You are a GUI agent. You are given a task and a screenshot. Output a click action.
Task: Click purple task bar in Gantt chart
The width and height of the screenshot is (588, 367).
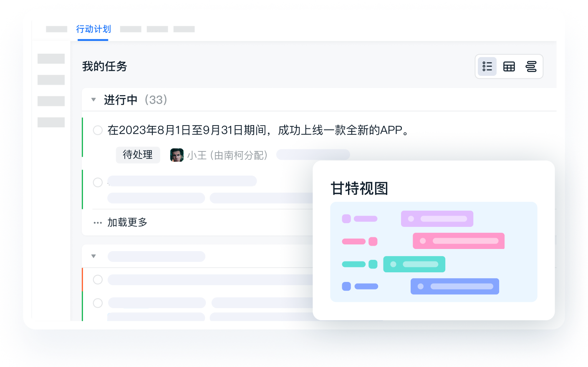tap(437, 219)
